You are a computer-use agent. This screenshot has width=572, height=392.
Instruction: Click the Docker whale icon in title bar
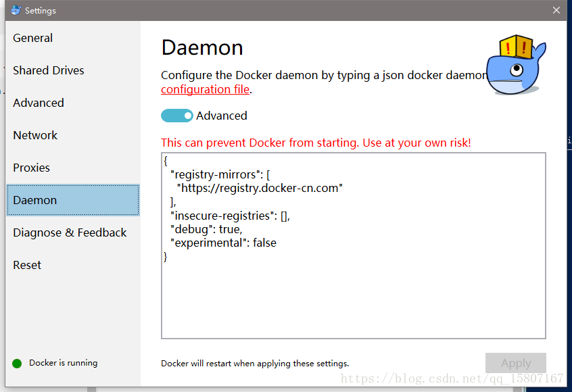coord(16,10)
